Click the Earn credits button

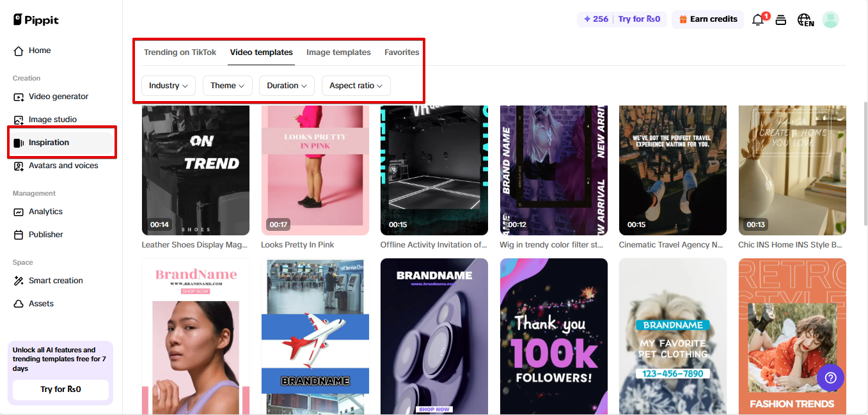(x=707, y=19)
